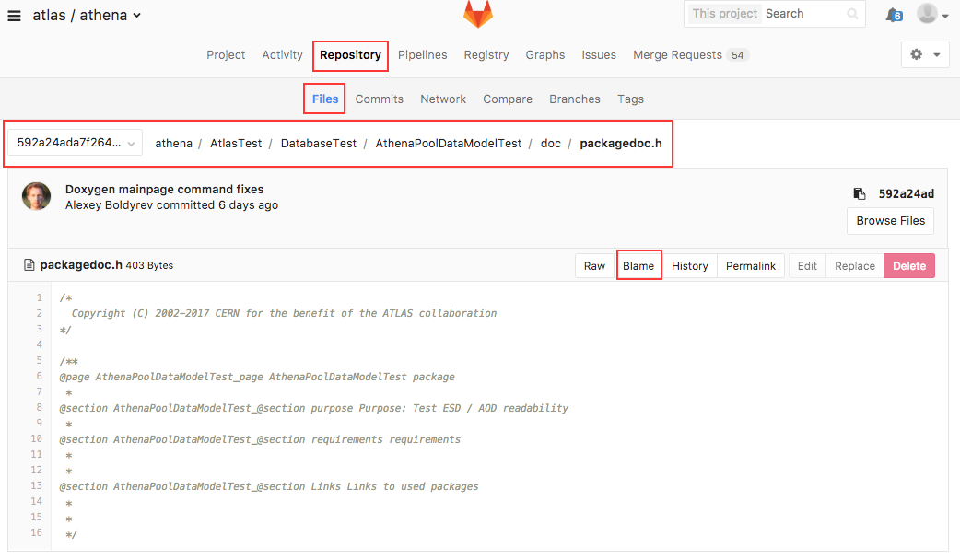Navigate to AtlasTest breadcrumb folder
The height and width of the screenshot is (560, 960).
pyautogui.click(x=236, y=143)
